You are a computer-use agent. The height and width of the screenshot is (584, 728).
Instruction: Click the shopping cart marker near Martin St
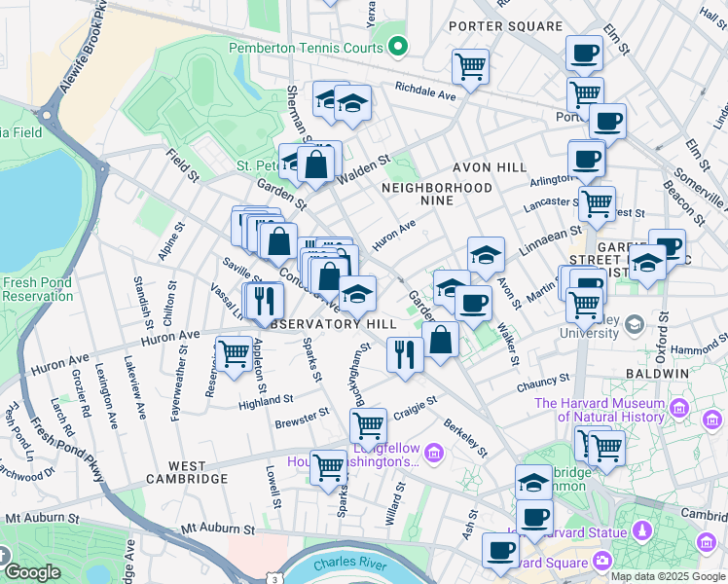(x=585, y=307)
